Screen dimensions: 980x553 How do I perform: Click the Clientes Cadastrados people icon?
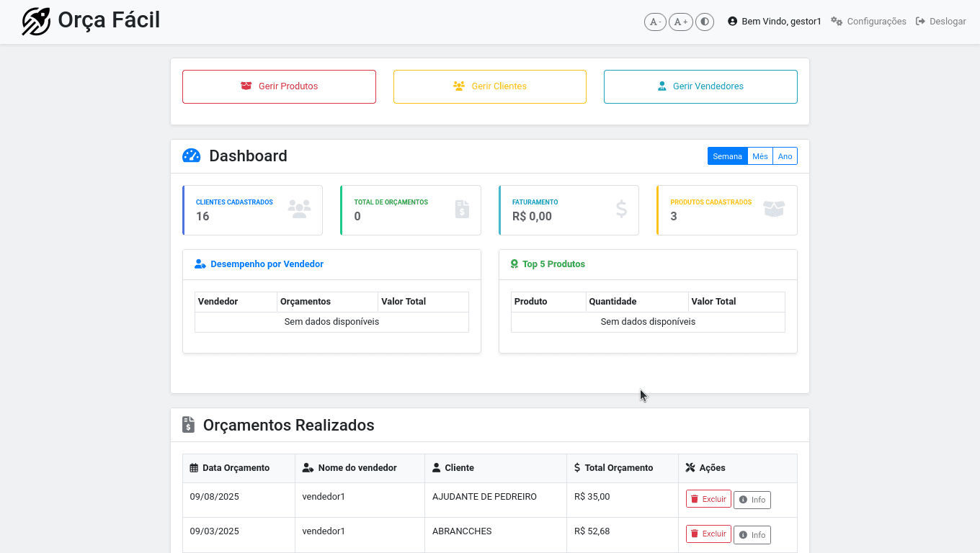299,210
